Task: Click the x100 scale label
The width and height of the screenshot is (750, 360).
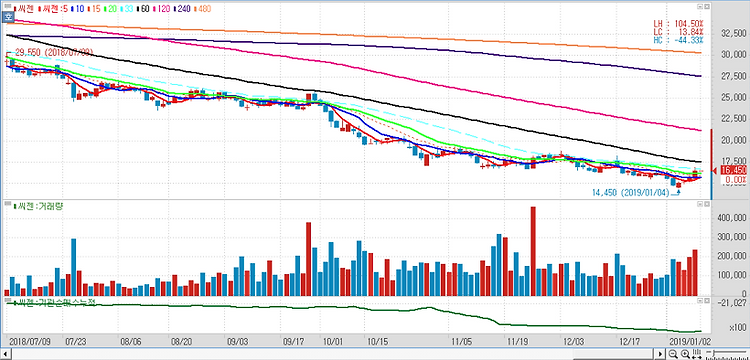Action: (737, 328)
